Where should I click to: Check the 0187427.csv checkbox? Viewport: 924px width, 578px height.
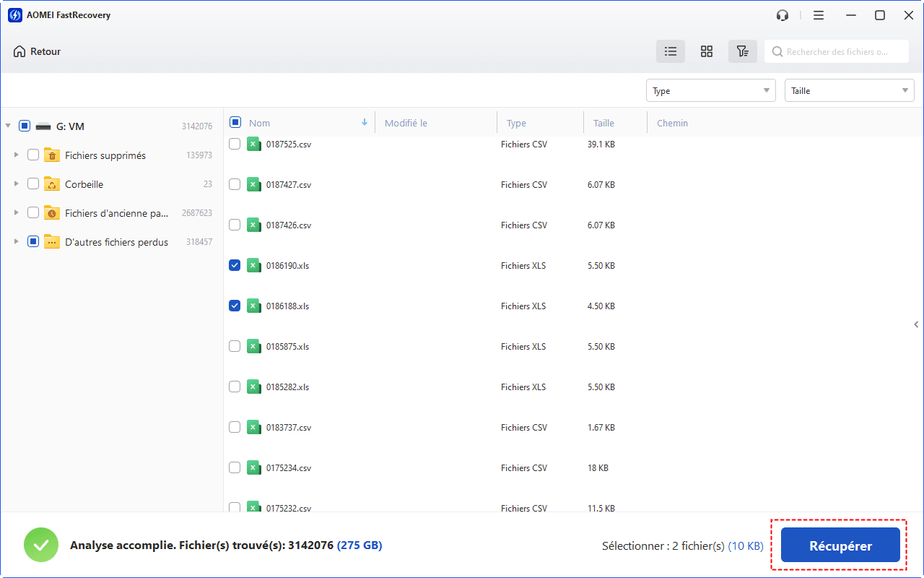(235, 184)
